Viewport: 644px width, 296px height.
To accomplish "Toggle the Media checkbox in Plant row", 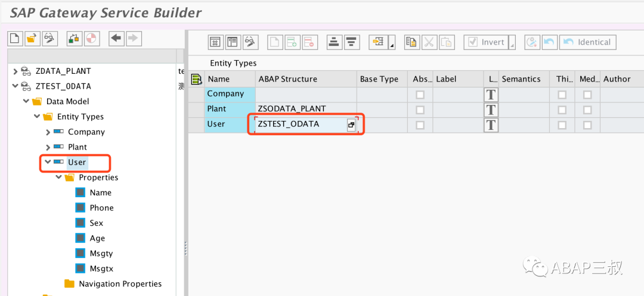I will click(x=588, y=110).
